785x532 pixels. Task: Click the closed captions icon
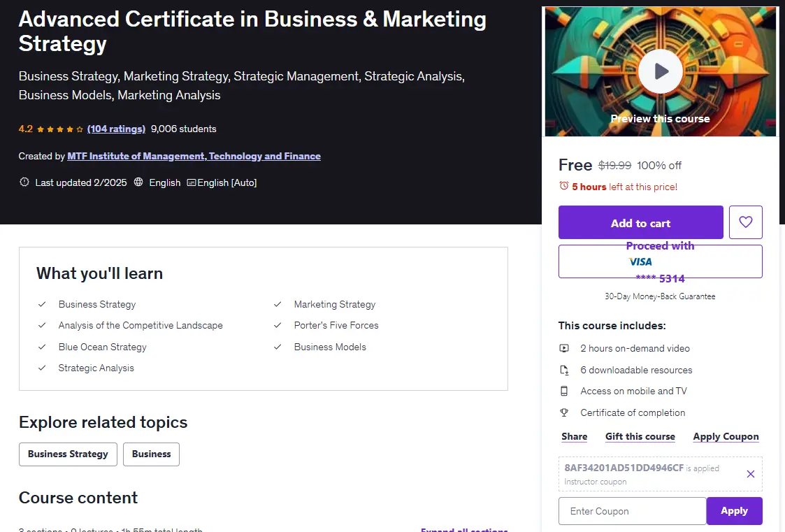coord(192,182)
